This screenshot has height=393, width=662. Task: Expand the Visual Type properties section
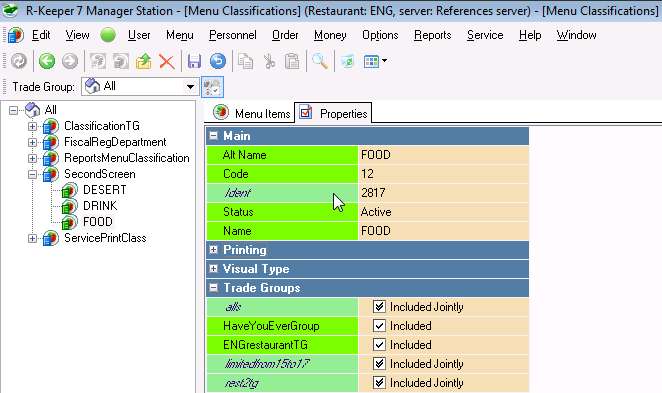pos(214,268)
